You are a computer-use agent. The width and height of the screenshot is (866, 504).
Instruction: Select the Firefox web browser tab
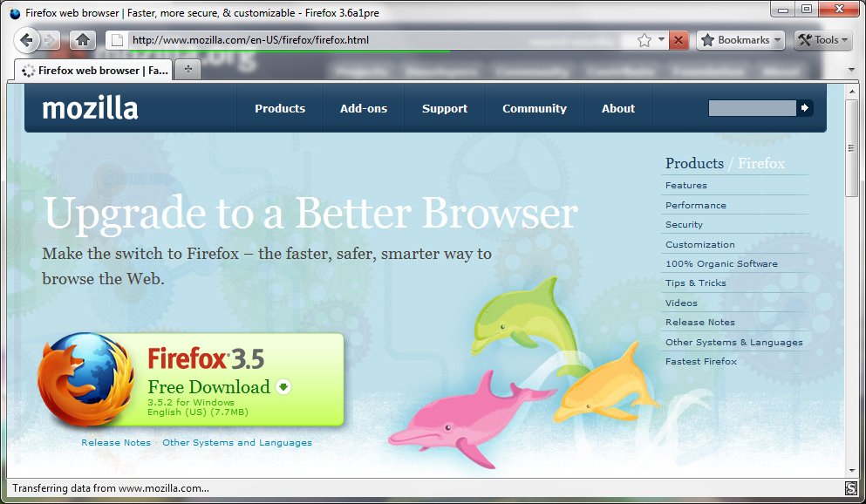click(x=93, y=70)
